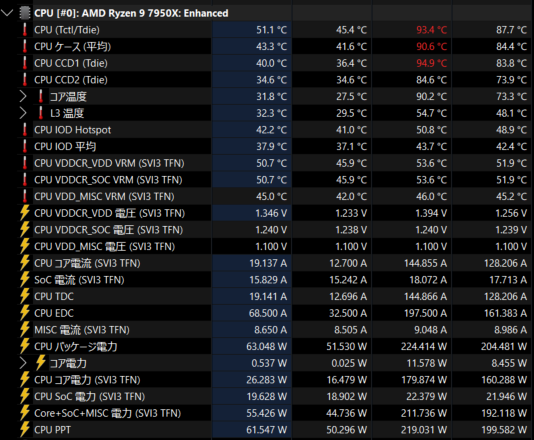534x440 pixels.
Task: Click thermometer icon of CPU CCD1 (Tdie)
Action: 25,63
